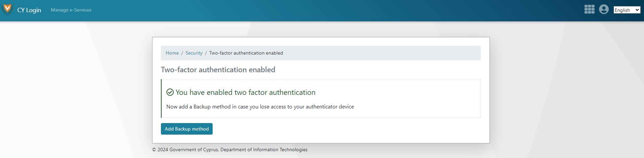Image resolution: width=644 pixels, height=158 pixels.
Task: Click the green success checkmark icon
Action: pyautogui.click(x=170, y=92)
